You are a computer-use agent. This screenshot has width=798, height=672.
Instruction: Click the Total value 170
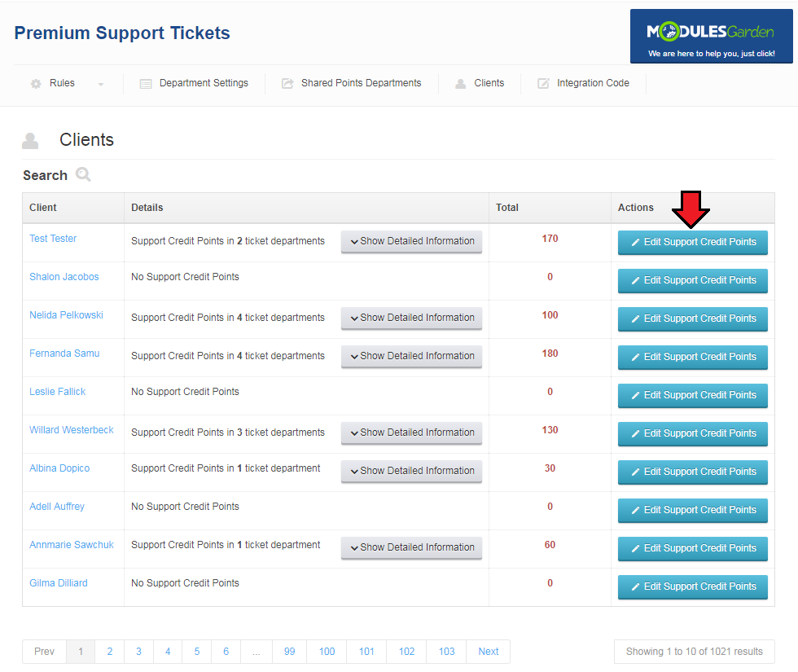pos(550,239)
